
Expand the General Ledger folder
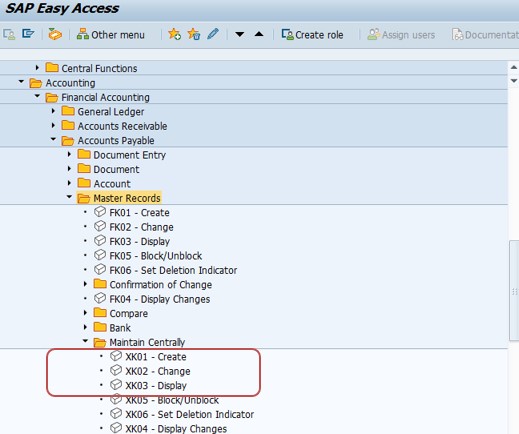(53, 111)
